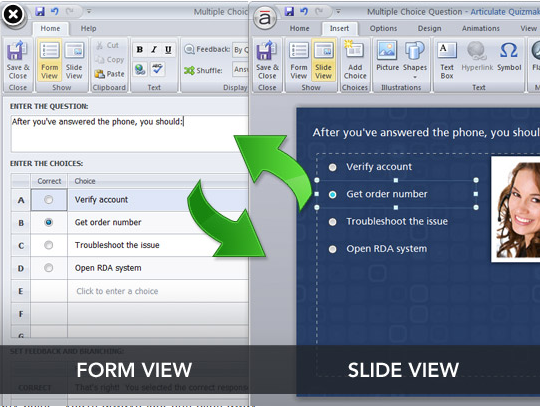The image size is (540, 407).
Task: Click Paste in the Clipboard group
Action: 109,74
